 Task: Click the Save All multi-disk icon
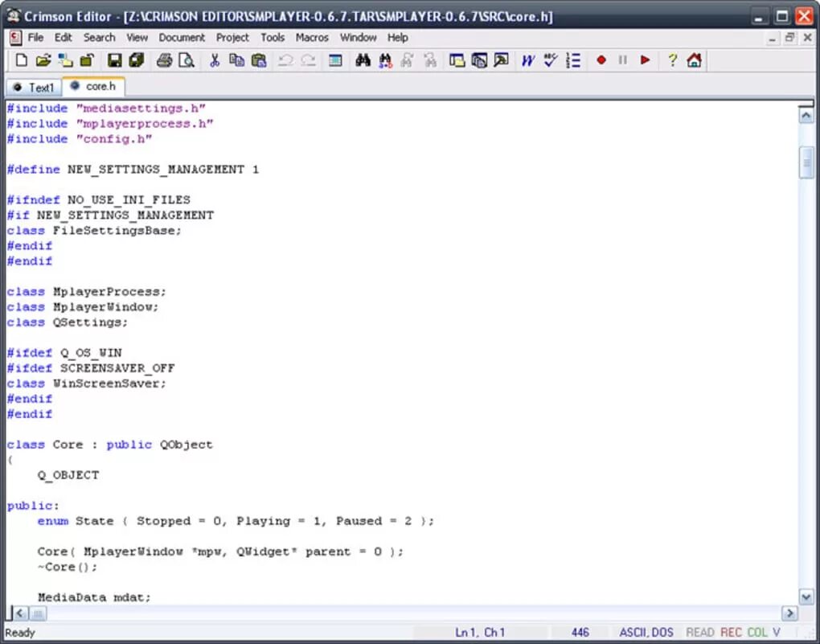coord(137,60)
